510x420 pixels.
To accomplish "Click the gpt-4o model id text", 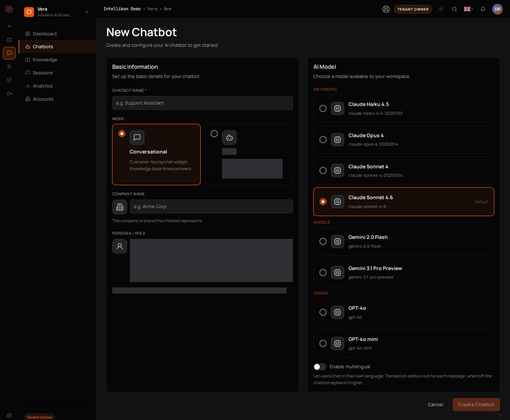I will (355, 317).
